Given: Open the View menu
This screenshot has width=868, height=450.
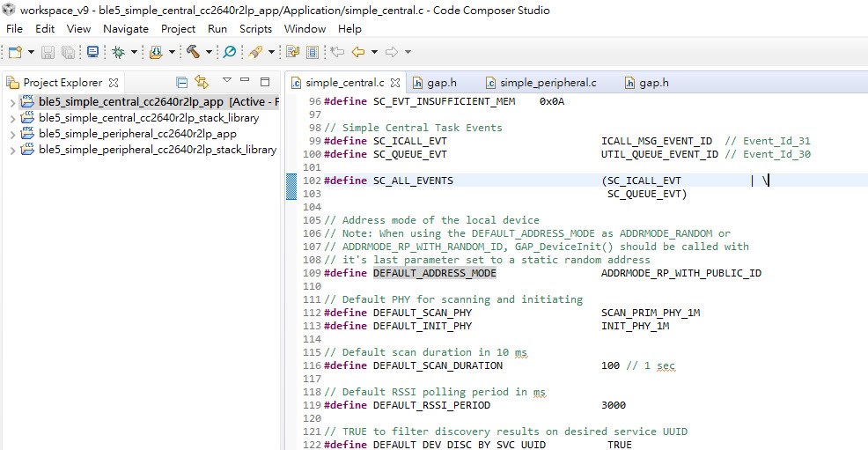Looking at the screenshot, I should (78, 29).
